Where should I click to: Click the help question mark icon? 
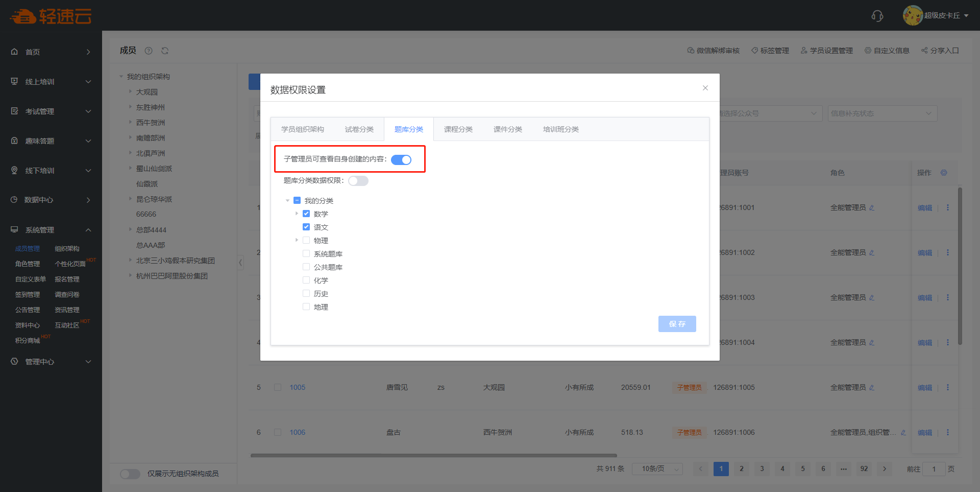tap(149, 51)
